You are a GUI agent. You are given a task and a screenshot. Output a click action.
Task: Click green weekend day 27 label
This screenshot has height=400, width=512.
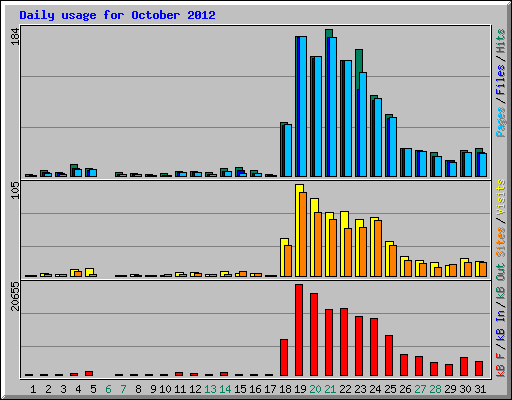pyautogui.click(x=420, y=389)
